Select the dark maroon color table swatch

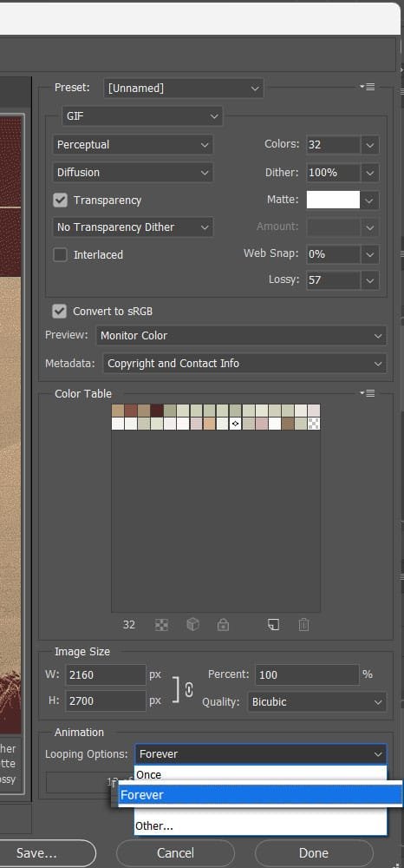click(157, 411)
